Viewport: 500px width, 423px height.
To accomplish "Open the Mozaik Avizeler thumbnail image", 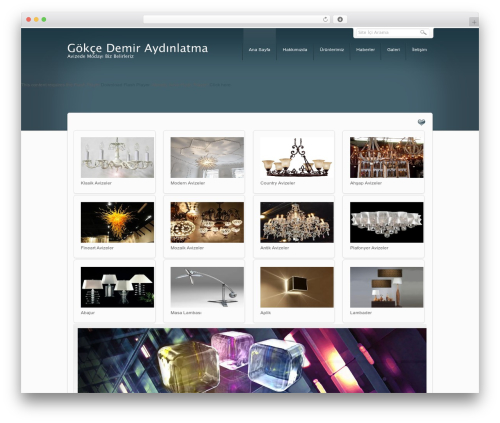I will [x=207, y=222].
